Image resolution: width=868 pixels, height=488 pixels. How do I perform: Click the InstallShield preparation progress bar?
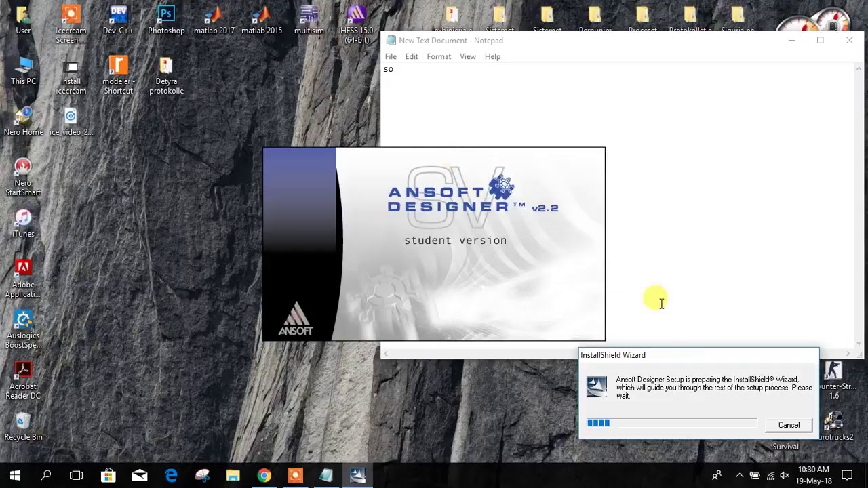pyautogui.click(x=672, y=423)
